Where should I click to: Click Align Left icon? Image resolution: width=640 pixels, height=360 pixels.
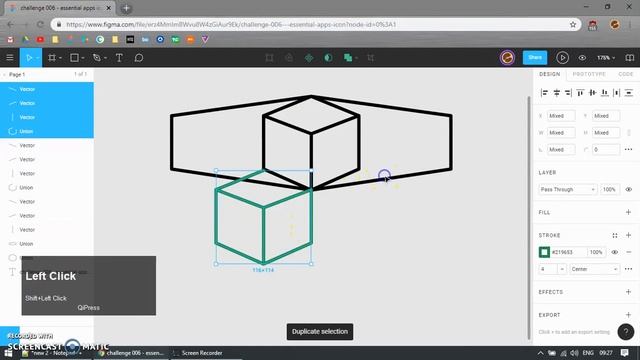pyautogui.click(x=544, y=93)
